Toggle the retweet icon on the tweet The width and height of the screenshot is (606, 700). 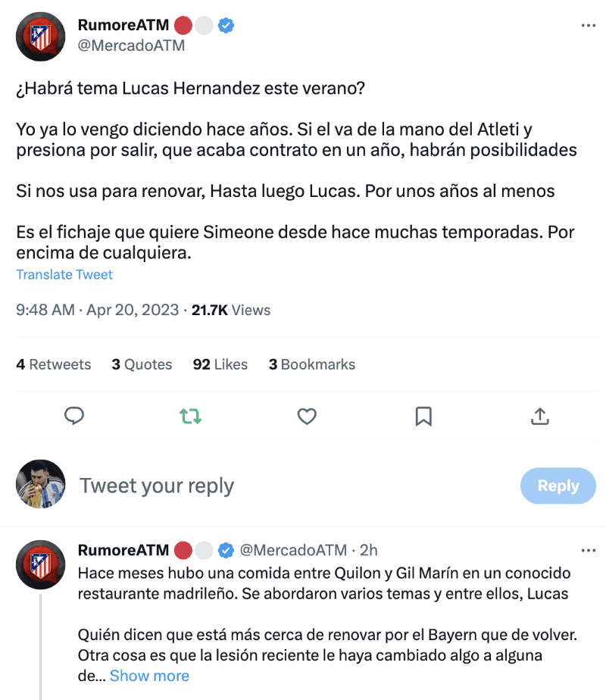(190, 416)
